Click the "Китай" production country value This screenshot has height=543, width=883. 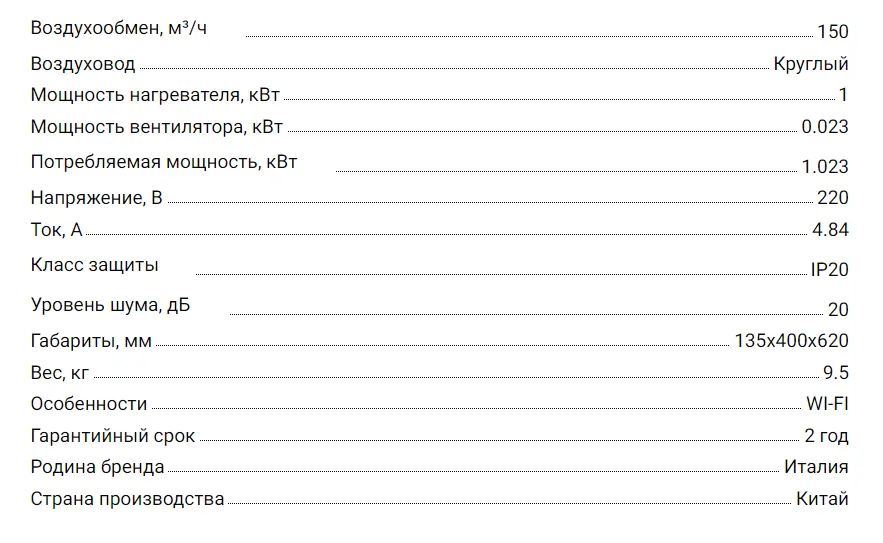[x=822, y=499]
